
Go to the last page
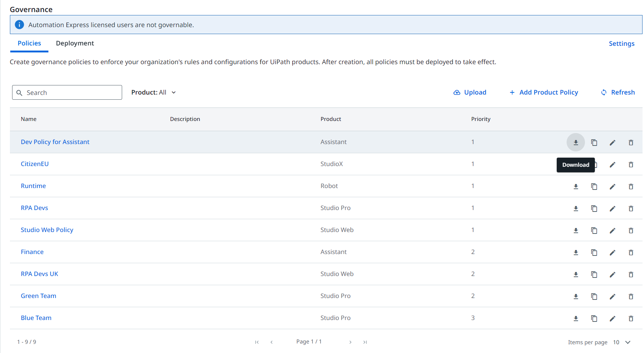[x=365, y=342]
